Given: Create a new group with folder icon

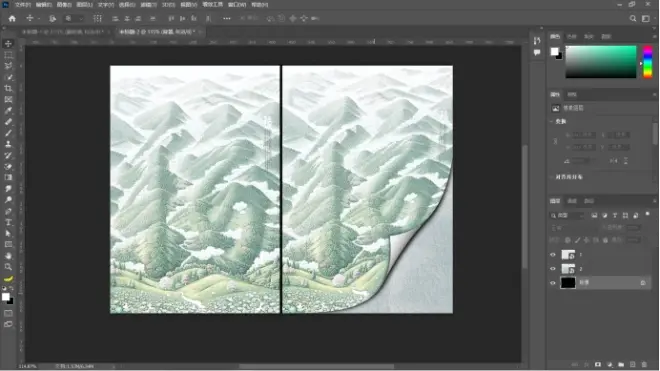Looking at the screenshot, I should pyautogui.click(x=621, y=364).
